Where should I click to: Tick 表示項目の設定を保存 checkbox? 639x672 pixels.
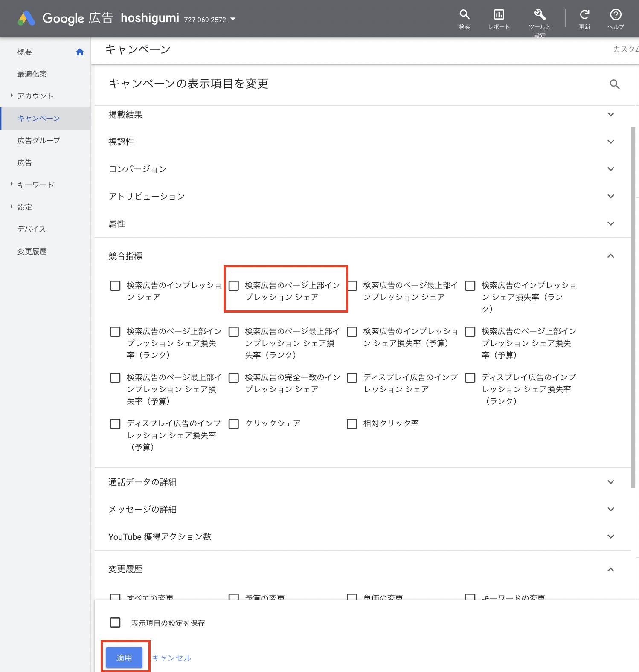pyautogui.click(x=115, y=623)
